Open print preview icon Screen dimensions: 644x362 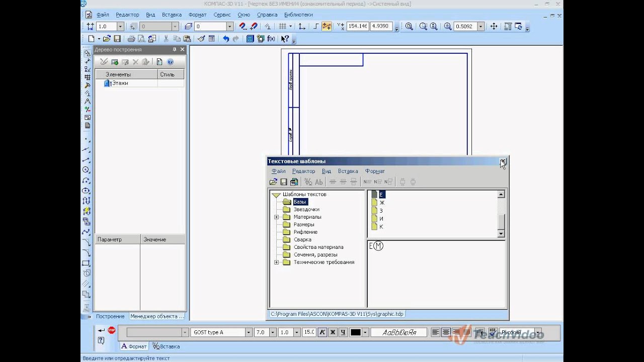tap(141, 39)
